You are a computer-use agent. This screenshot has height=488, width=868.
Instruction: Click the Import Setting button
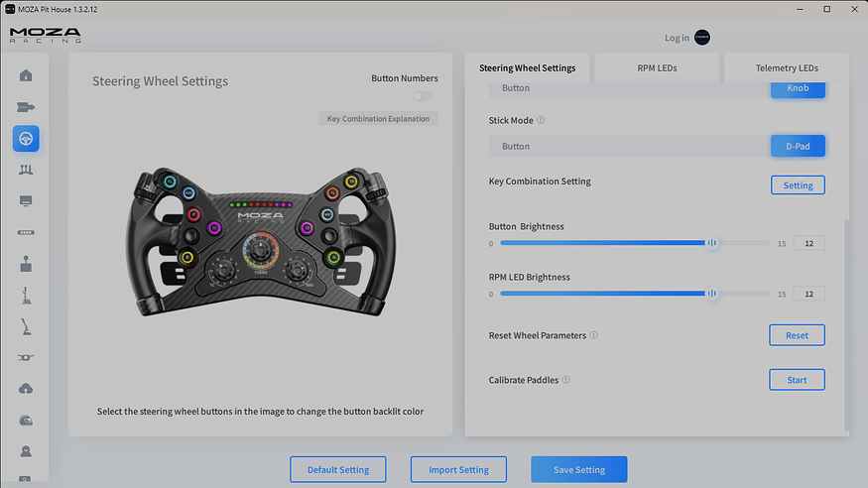pyautogui.click(x=458, y=469)
